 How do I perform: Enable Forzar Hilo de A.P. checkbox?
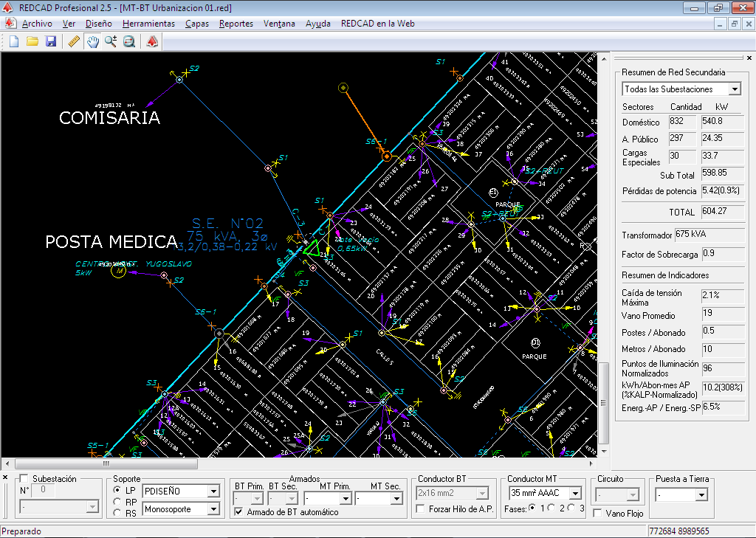coord(421,509)
